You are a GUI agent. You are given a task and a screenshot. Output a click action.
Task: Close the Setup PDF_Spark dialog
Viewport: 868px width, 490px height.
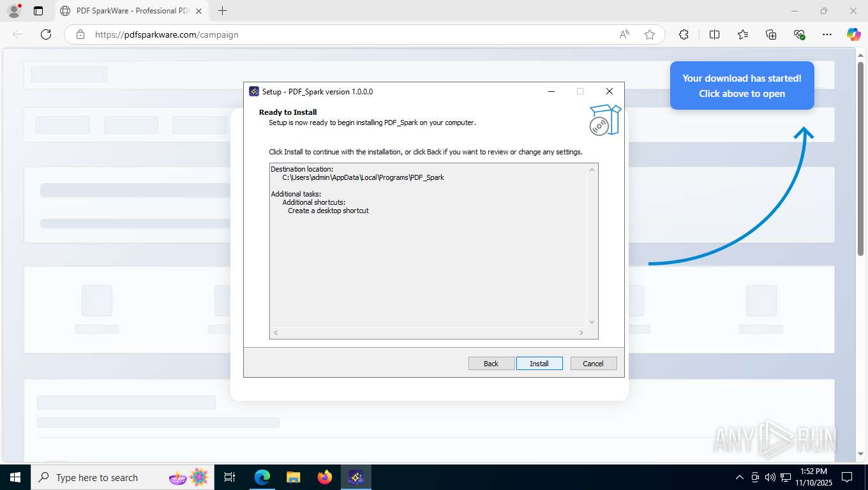(610, 91)
